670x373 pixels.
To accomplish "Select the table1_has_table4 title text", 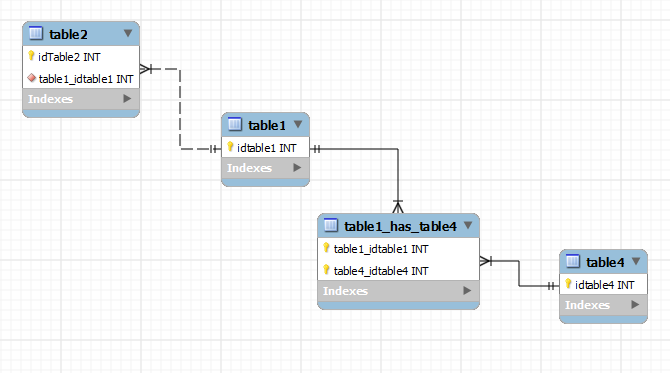I will click(400, 226).
